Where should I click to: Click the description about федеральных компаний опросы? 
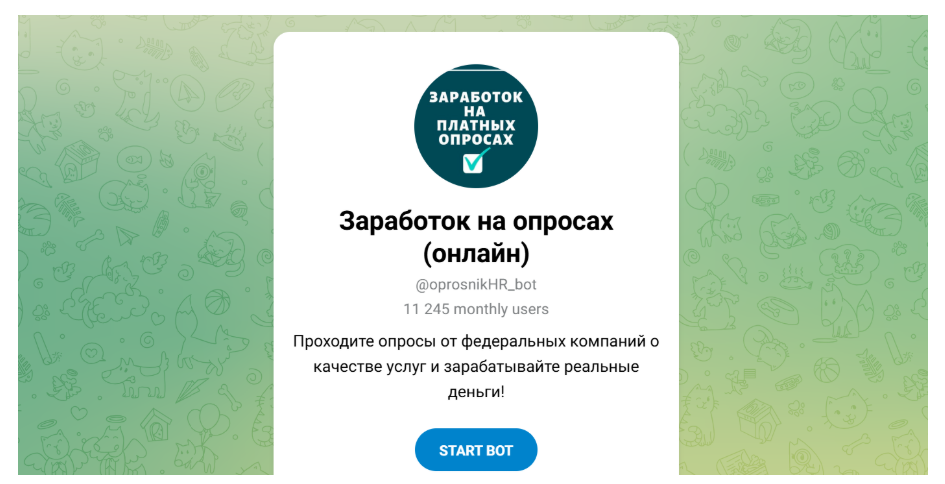pos(476,366)
